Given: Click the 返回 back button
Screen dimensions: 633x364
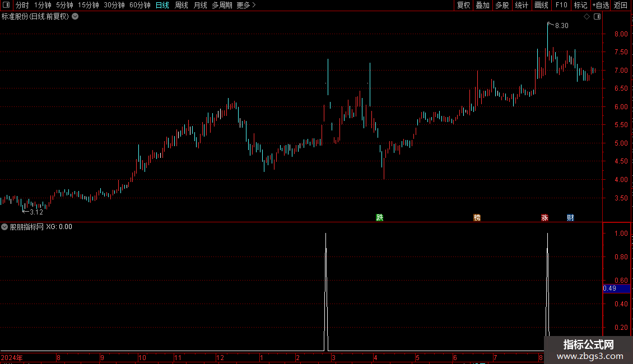Looking at the screenshot, I should point(621,5).
